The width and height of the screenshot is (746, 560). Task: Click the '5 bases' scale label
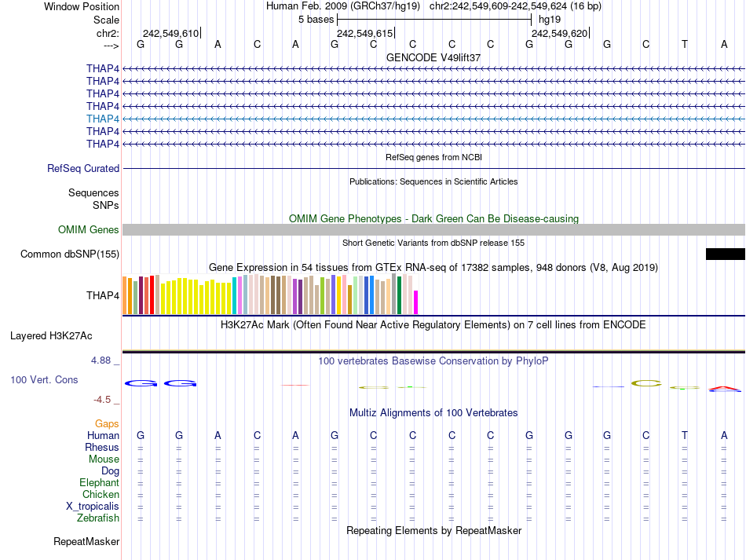pyautogui.click(x=316, y=20)
